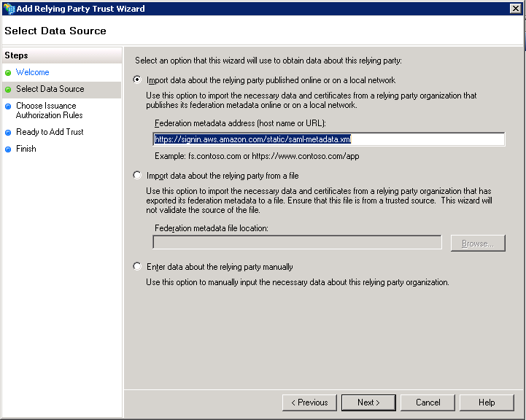Click the blue bullet beside Ready to Add Trust
This screenshot has width=526, height=420.
click(8, 133)
